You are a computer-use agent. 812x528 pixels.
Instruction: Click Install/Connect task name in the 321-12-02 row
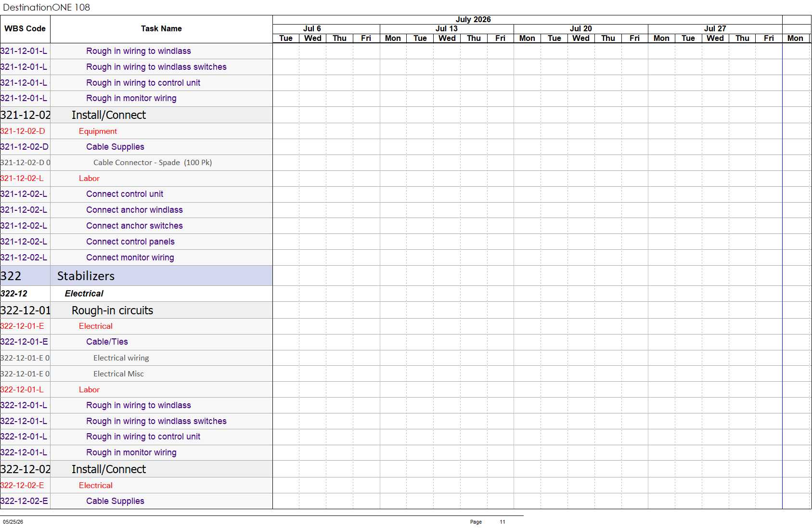point(109,115)
